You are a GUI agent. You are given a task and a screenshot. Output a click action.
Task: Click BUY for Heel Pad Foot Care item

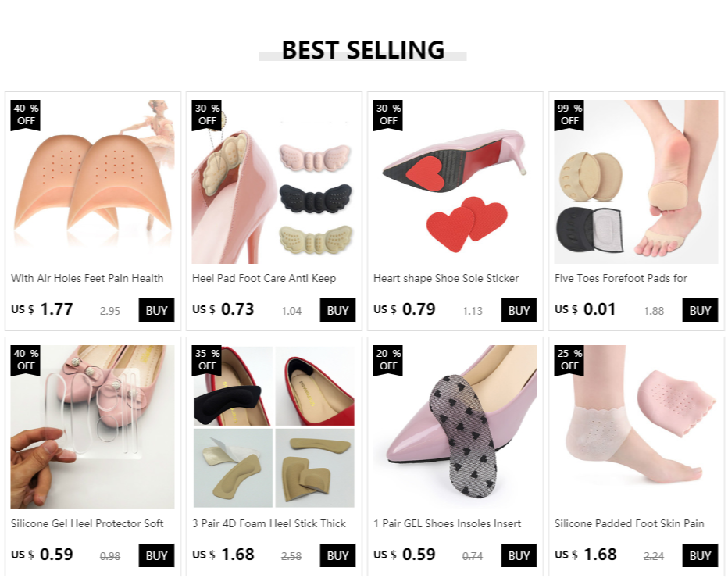click(x=337, y=310)
